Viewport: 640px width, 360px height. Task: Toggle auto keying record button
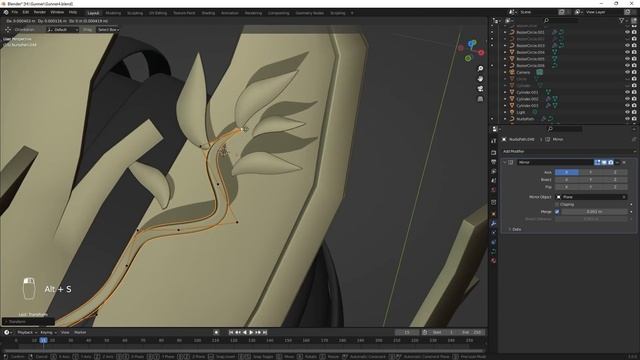pos(216,333)
